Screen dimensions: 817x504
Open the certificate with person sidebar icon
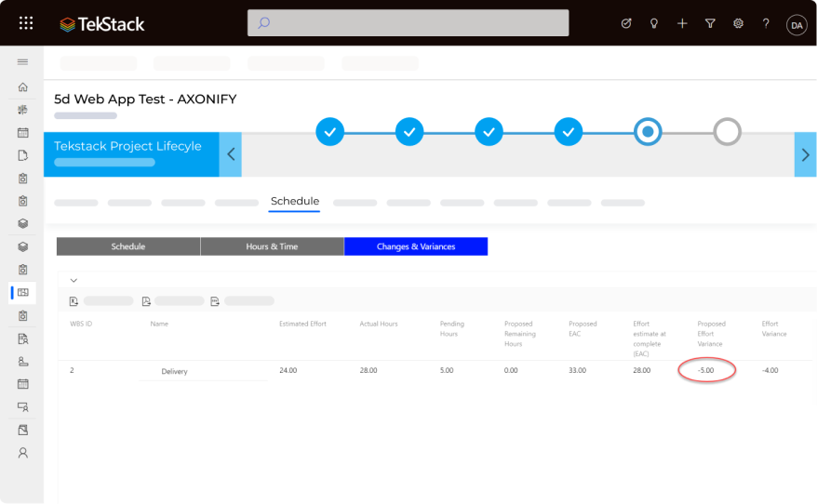click(23, 406)
